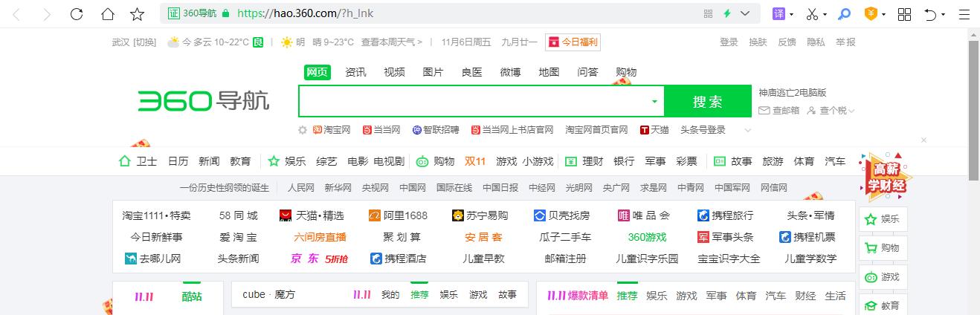980x315 pixels.
Task: Open 理财 category in nav bar
Action: tap(584, 161)
